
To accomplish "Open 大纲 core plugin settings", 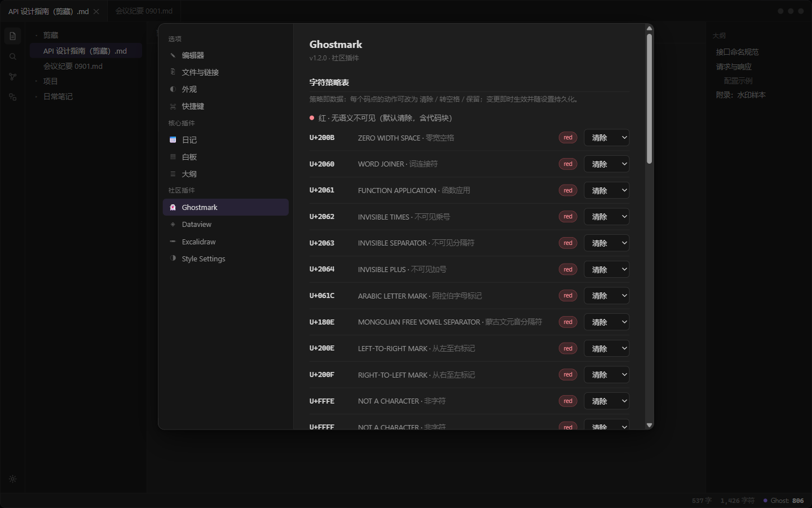I will tap(226, 174).
